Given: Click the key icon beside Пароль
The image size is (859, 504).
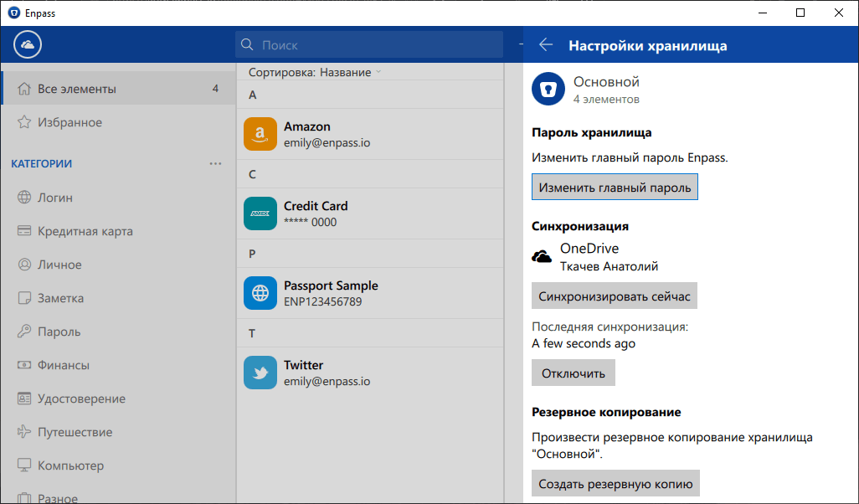Looking at the screenshot, I should 24,331.
